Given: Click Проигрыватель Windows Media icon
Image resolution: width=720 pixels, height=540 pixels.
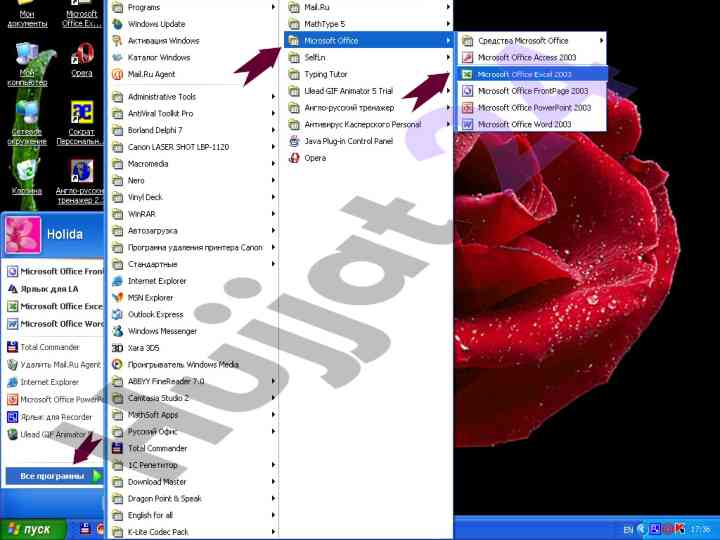Looking at the screenshot, I should 118,365.
